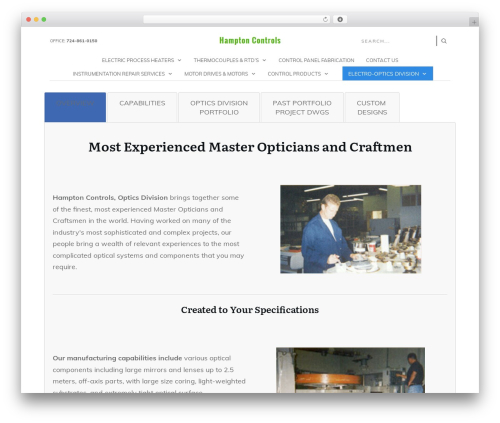The height and width of the screenshot is (423, 500).
Task: Open Control Products menu
Action: coord(294,74)
